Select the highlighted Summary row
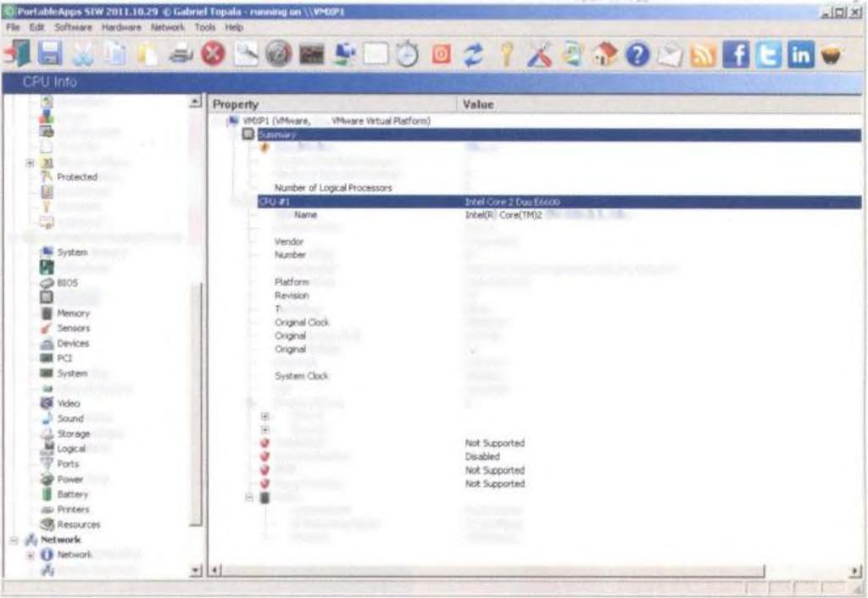This screenshot has width=868, height=598. point(559,135)
